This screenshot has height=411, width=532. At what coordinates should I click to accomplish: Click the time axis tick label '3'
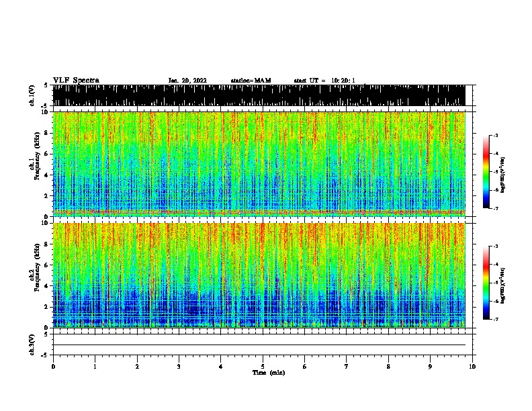point(179,367)
